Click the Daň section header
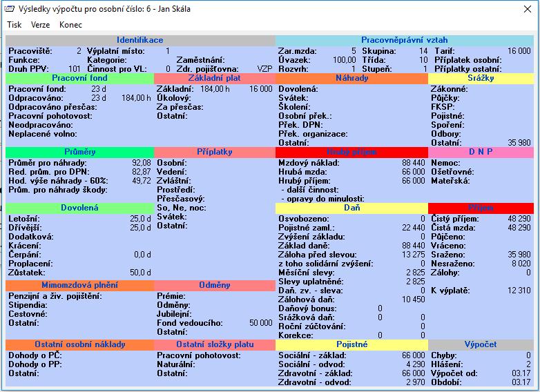Image resolution: width=540 pixels, height=392 pixels. 351,208
